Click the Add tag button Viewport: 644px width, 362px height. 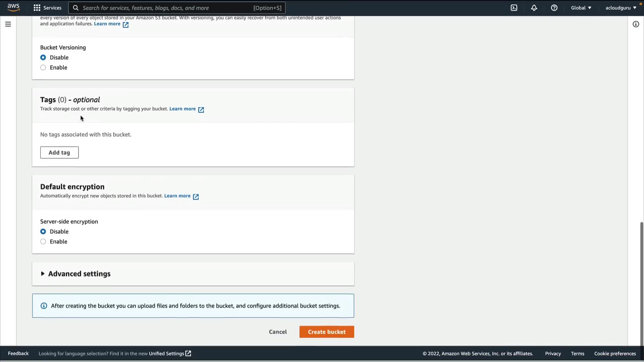tap(59, 153)
